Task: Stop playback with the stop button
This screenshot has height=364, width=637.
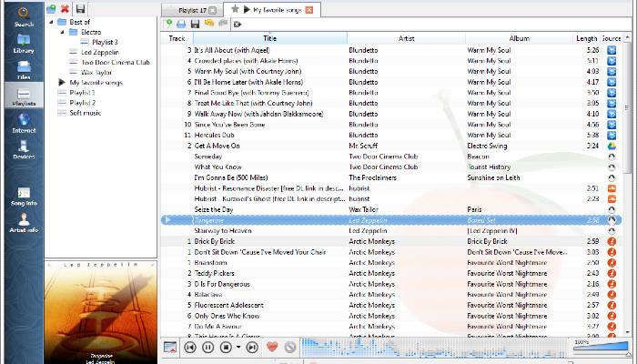Action: (226, 348)
